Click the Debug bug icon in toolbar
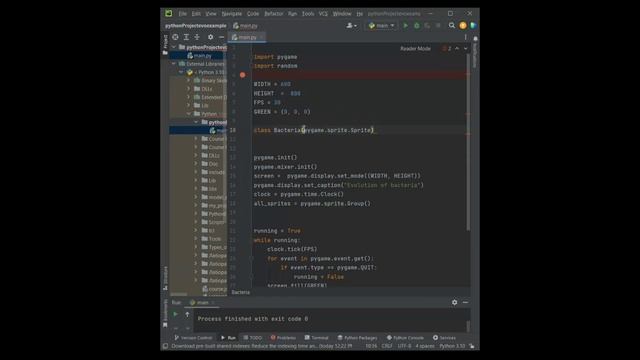640x360 pixels. point(416,25)
